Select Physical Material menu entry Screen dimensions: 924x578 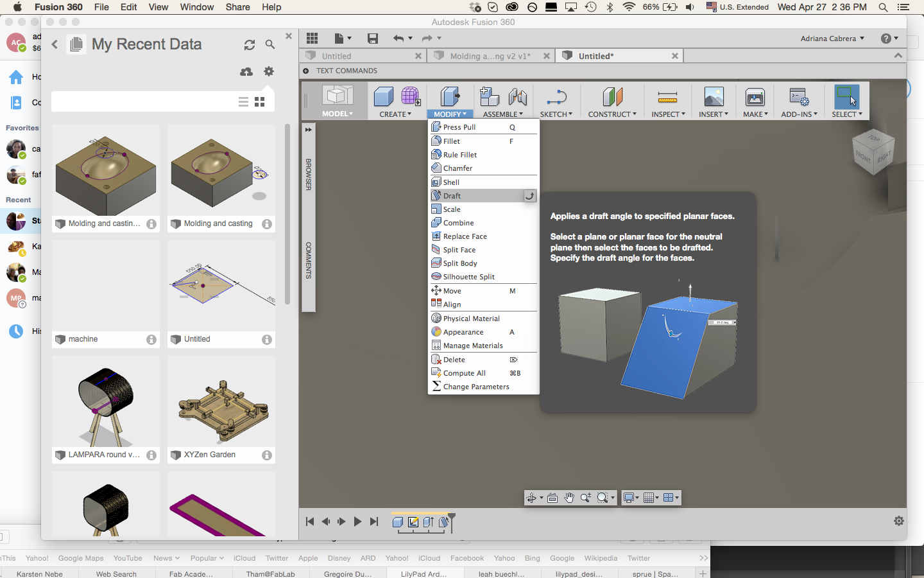(483, 319)
